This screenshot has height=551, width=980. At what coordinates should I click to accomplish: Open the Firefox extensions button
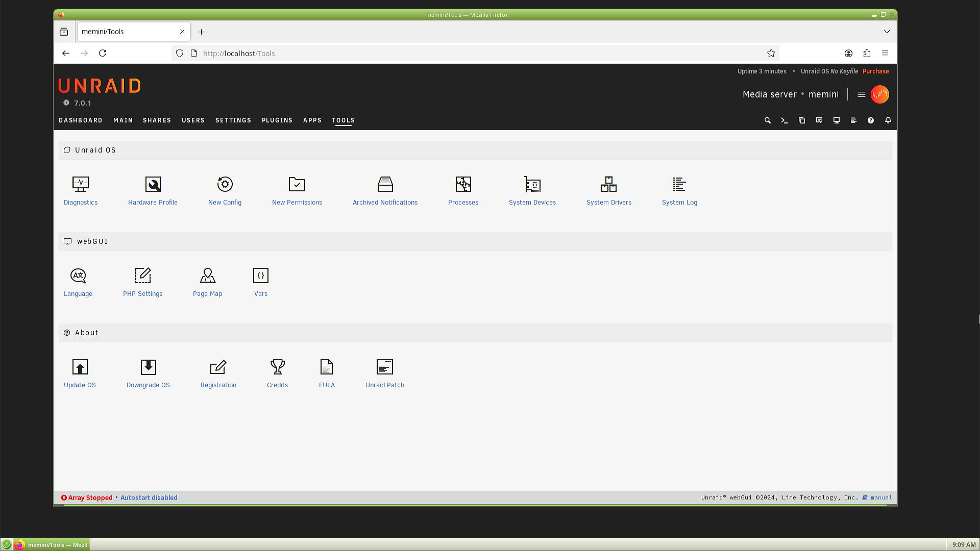[867, 53]
